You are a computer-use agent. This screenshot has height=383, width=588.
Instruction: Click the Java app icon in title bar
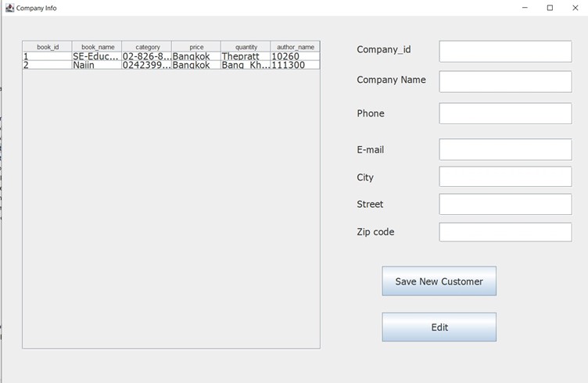point(9,8)
